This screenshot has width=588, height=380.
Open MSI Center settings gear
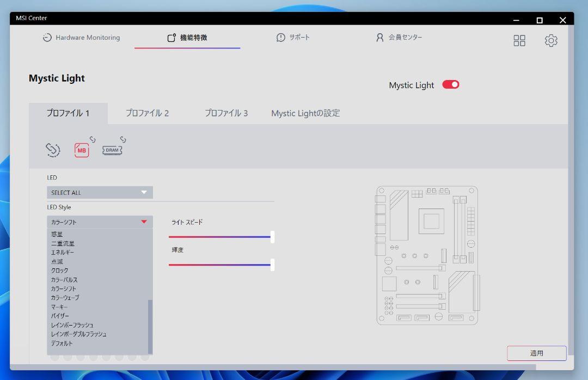(x=551, y=40)
